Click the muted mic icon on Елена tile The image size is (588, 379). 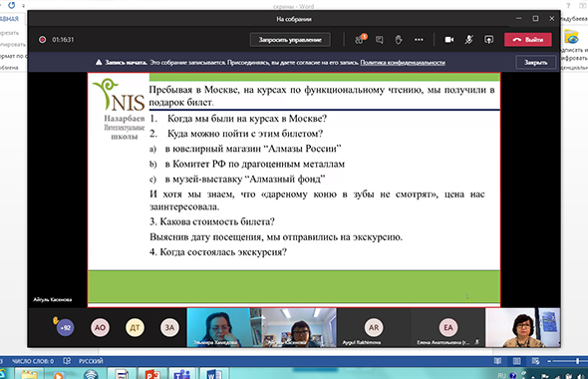coord(476,342)
